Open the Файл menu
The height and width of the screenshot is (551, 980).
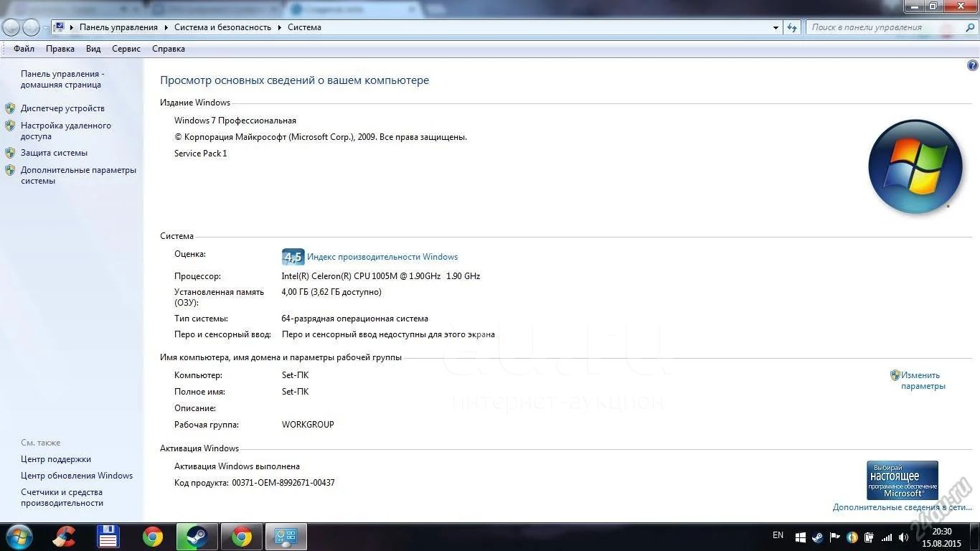24,49
